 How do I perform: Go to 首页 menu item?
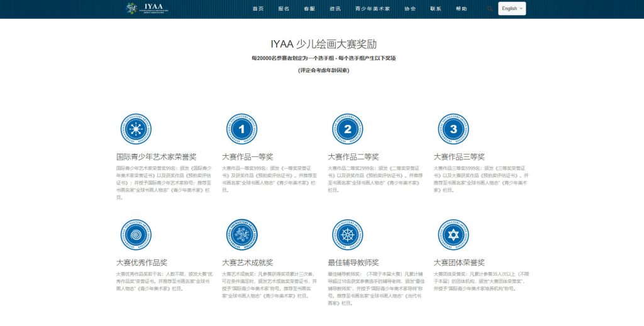[x=258, y=9]
